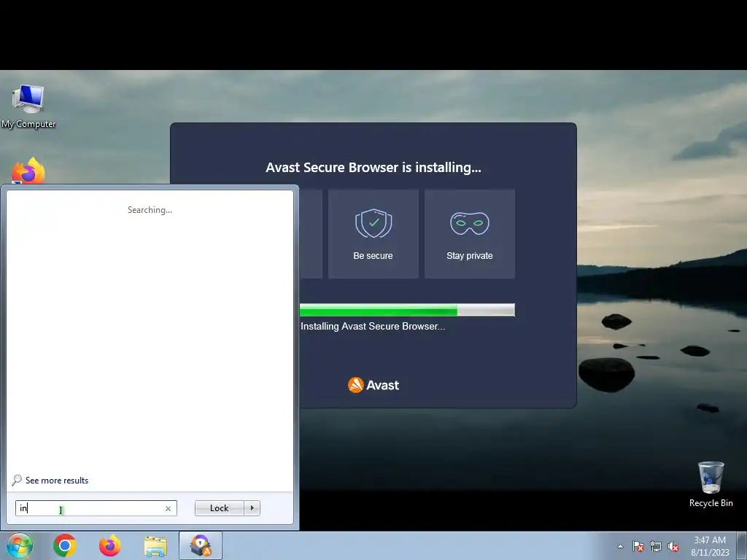This screenshot has height=560, width=747.
Task: Click the search box containing "in"
Action: pyautogui.click(x=96, y=508)
